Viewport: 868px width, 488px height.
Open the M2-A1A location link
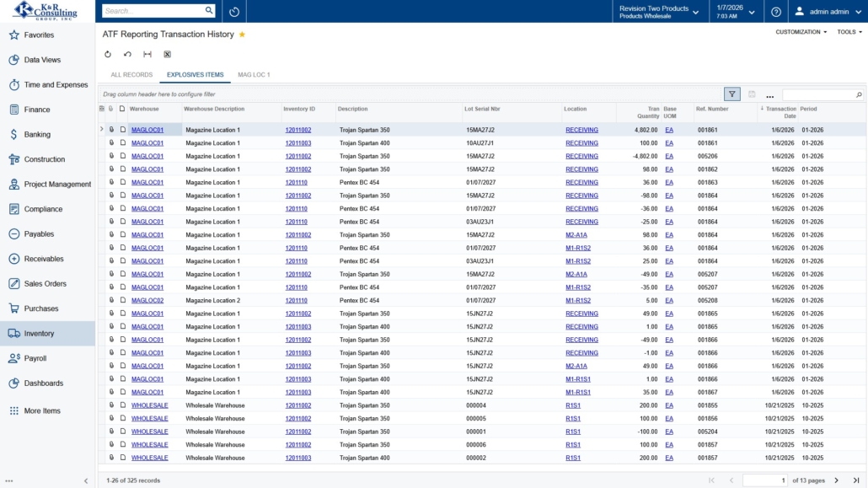576,235
